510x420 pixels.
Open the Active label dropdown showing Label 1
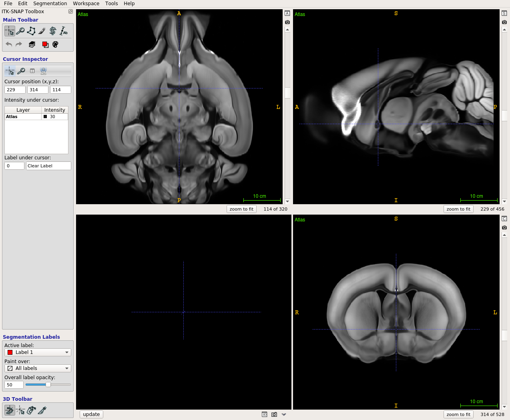(38, 352)
